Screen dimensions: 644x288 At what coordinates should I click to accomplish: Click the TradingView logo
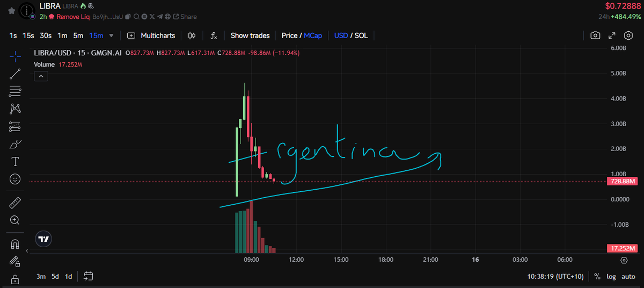pos(44,239)
